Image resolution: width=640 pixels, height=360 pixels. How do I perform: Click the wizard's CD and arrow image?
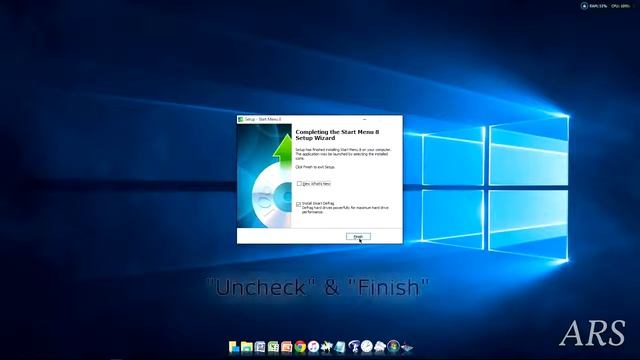[x=264, y=176]
